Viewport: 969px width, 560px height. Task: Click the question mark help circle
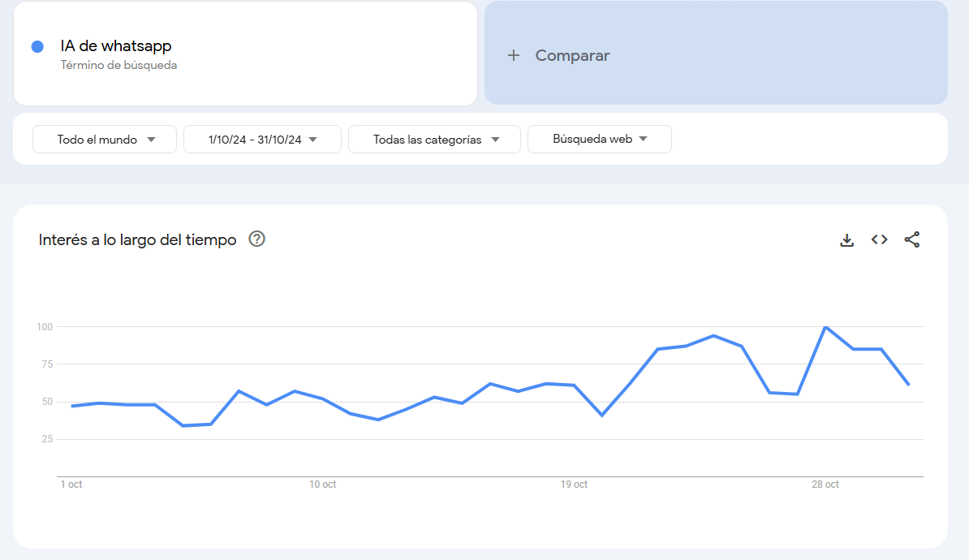coord(256,239)
